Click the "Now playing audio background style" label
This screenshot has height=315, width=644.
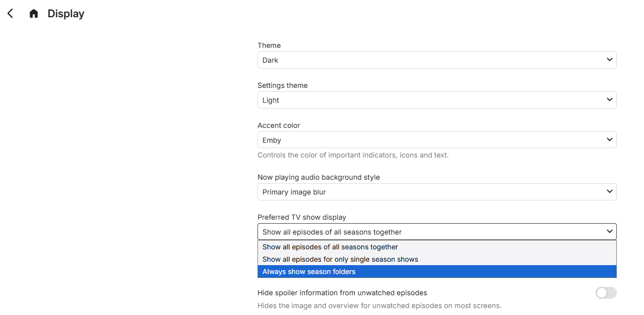tap(318, 177)
